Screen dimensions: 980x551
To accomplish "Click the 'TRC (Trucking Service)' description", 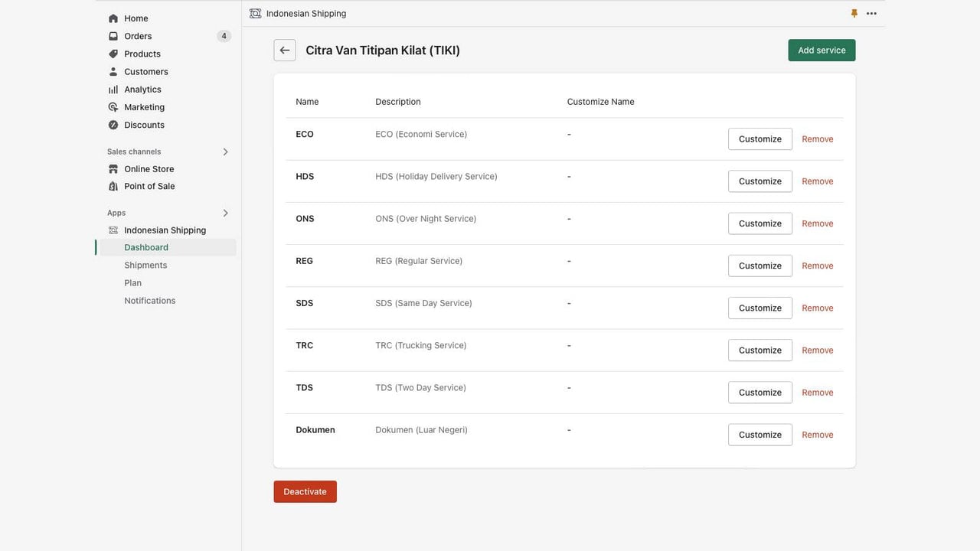I will coord(421,345).
